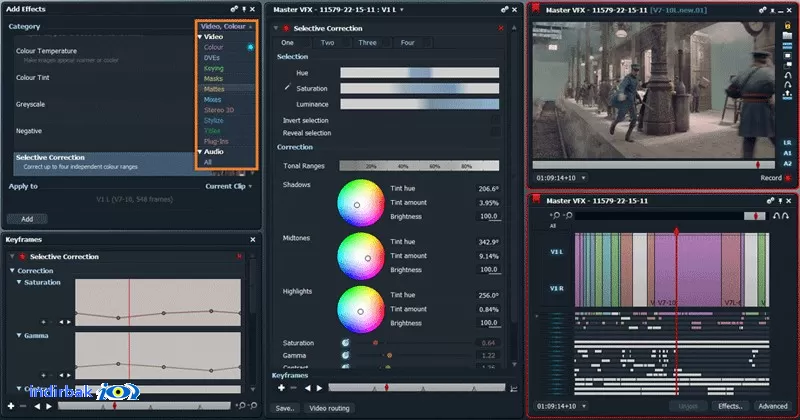Click the Record red icon in viewer
The width and height of the screenshot is (800, 420).
[788, 178]
